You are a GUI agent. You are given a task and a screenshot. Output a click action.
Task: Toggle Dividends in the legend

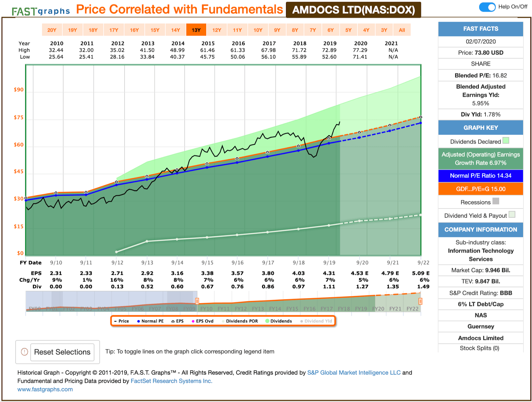[279, 321]
